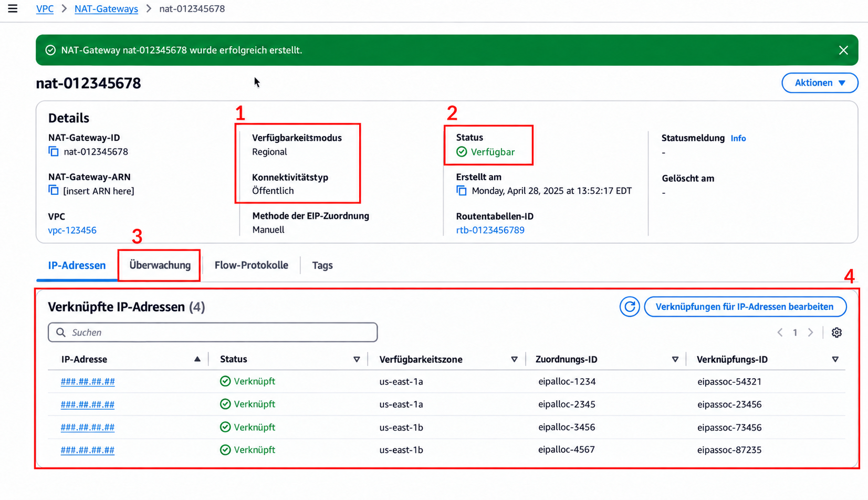
Task: Open the hamburger navigation menu
Action: 13,8
